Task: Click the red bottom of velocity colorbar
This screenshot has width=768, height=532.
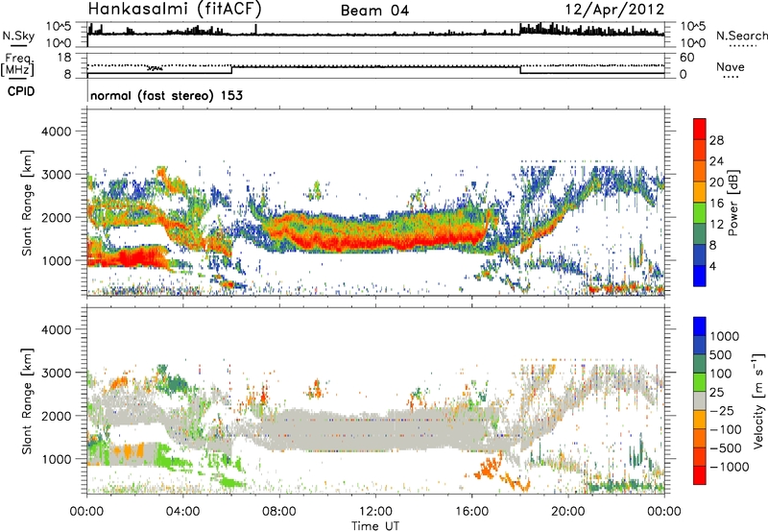Action: [x=700, y=475]
